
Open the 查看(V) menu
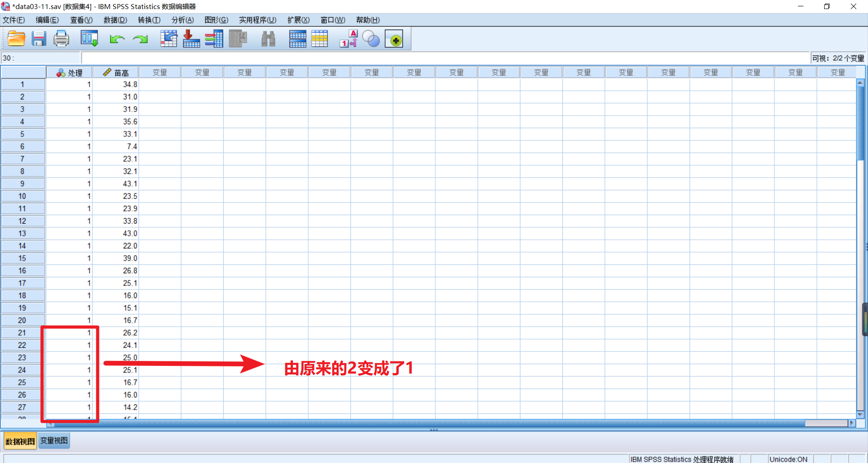[x=81, y=20]
